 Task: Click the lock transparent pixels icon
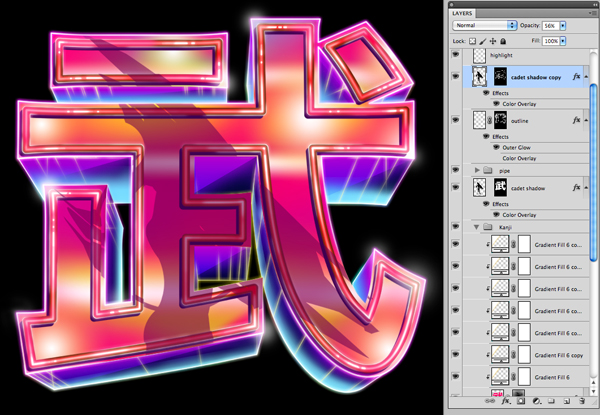(472, 41)
